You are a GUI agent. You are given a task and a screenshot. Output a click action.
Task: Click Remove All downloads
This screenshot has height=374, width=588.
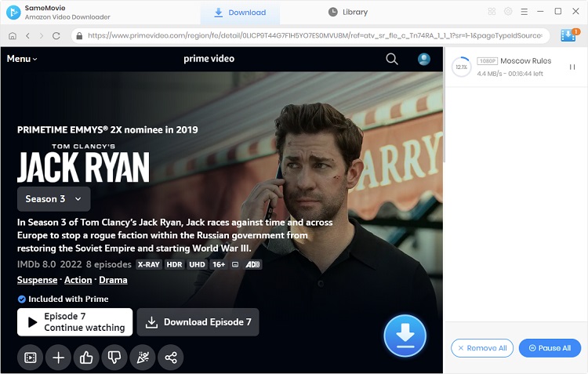pyautogui.click(x=482, y=348)
